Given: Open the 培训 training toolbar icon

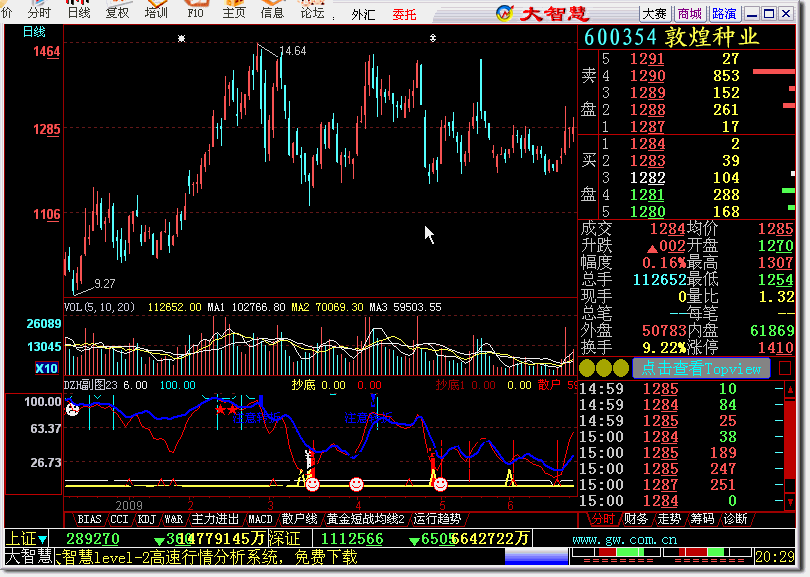Looking at the screenshot, I should pos(156,10).
